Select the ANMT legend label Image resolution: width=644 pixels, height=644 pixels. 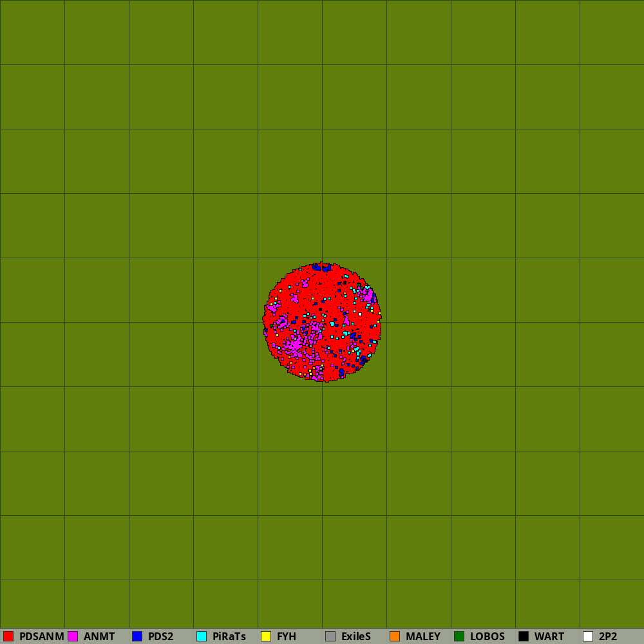[x=99, y=636]
